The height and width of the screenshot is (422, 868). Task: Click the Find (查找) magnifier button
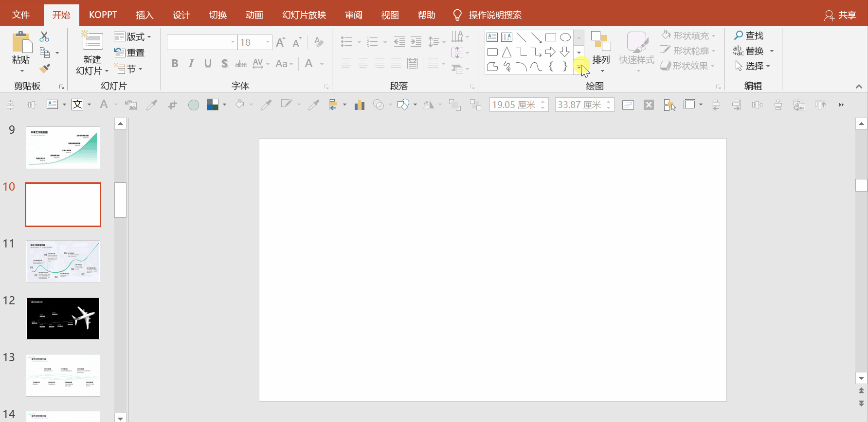[749, 35]
